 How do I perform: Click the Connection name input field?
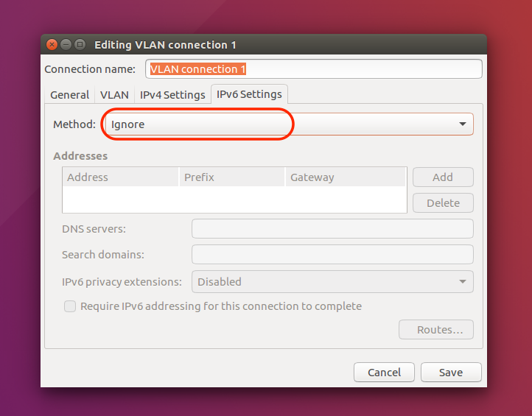(313, 69)
